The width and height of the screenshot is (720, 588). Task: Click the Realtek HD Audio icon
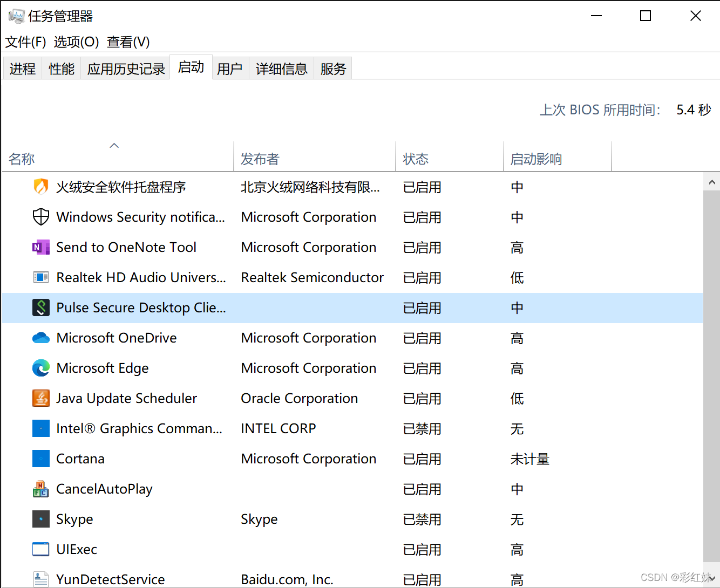pos(41,277)
